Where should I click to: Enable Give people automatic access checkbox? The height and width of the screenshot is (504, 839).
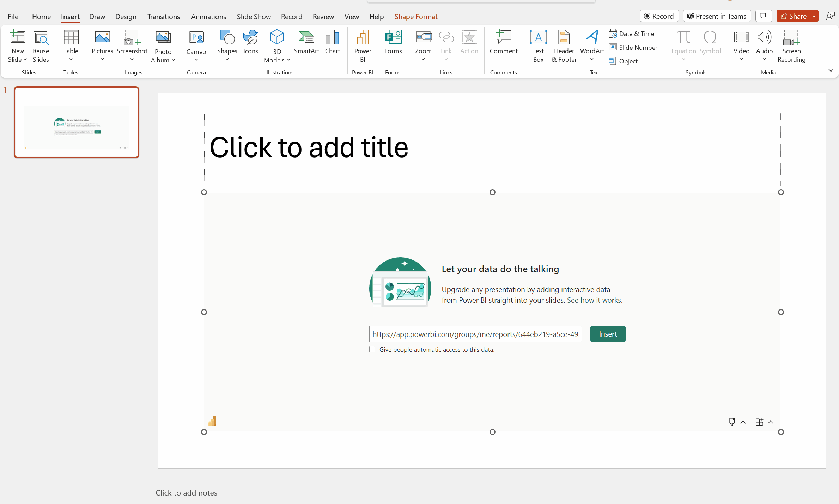[372, 350]
